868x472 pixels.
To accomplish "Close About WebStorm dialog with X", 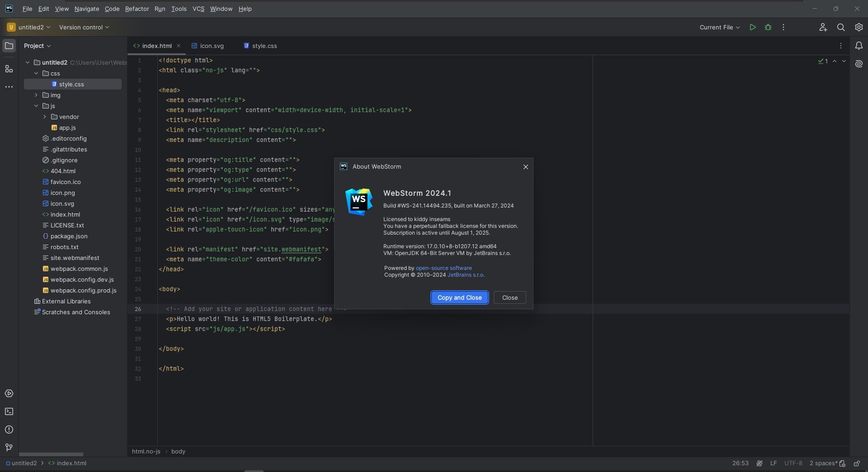I will click(526, 167).
